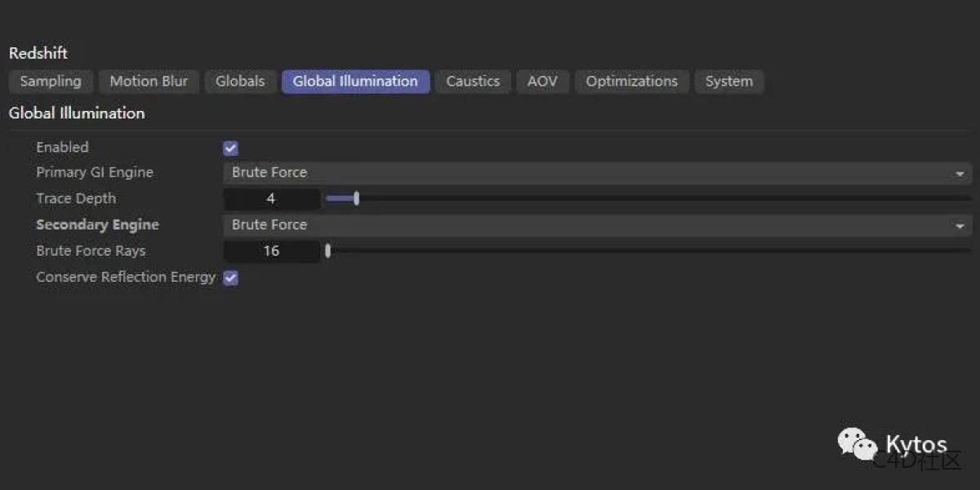Open the Motion Blur tab

point(149,81)
